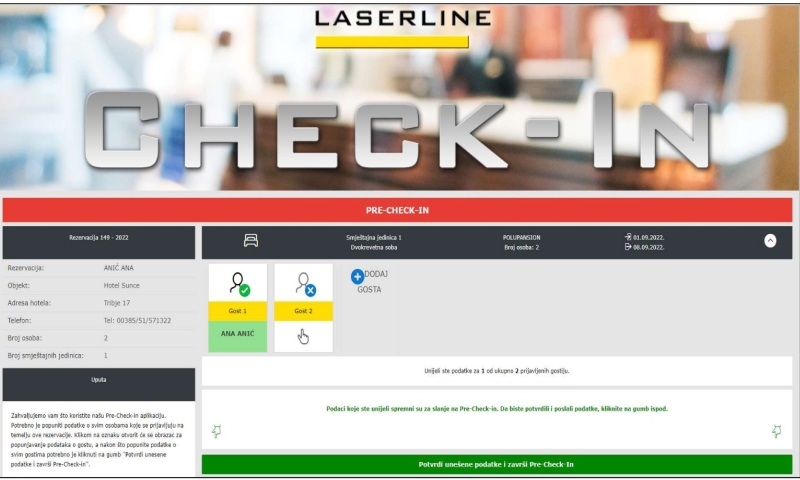Click the ANIĆ ANA reservation name
The width and height of the screenshot is (800, 480).
(118, 268)
